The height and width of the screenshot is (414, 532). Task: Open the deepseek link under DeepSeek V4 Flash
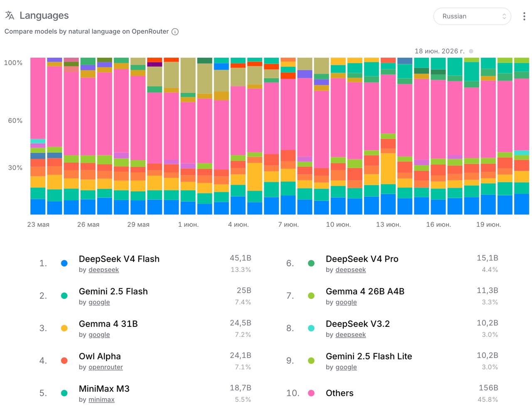tap(104, 270)
